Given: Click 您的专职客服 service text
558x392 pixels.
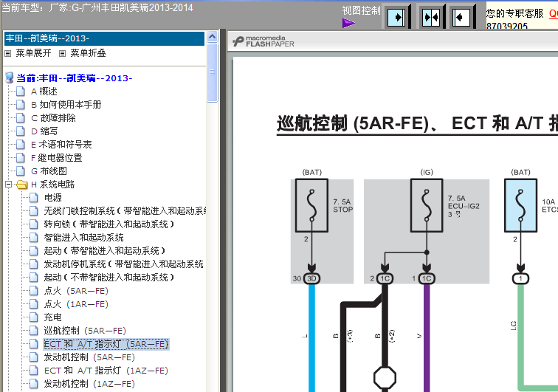Looking at the screenshot, I should coord(514,13).
